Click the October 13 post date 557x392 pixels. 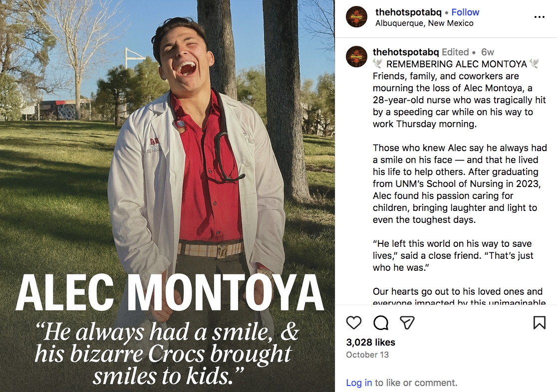[x=367, y=355]
